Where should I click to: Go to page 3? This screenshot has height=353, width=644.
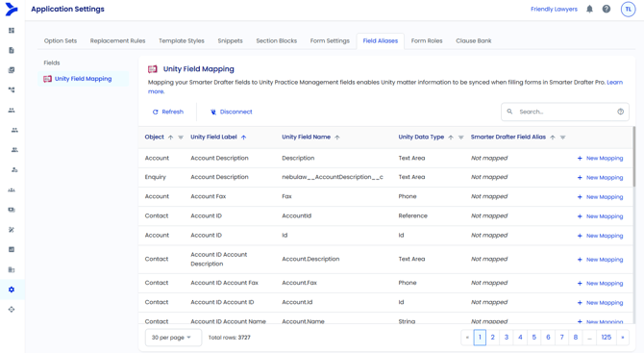click(507, 338)
